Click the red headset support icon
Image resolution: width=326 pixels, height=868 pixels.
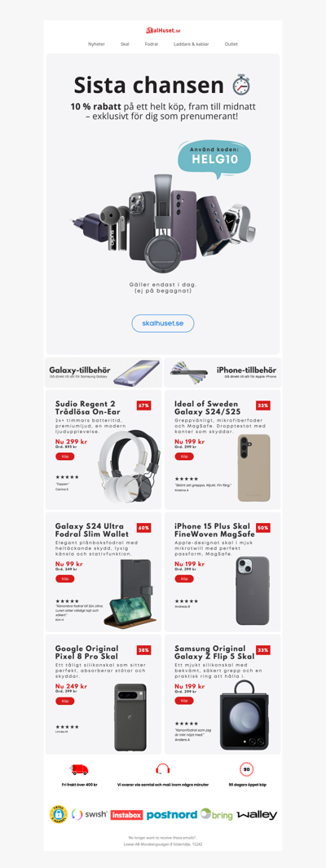coord(163,769)
